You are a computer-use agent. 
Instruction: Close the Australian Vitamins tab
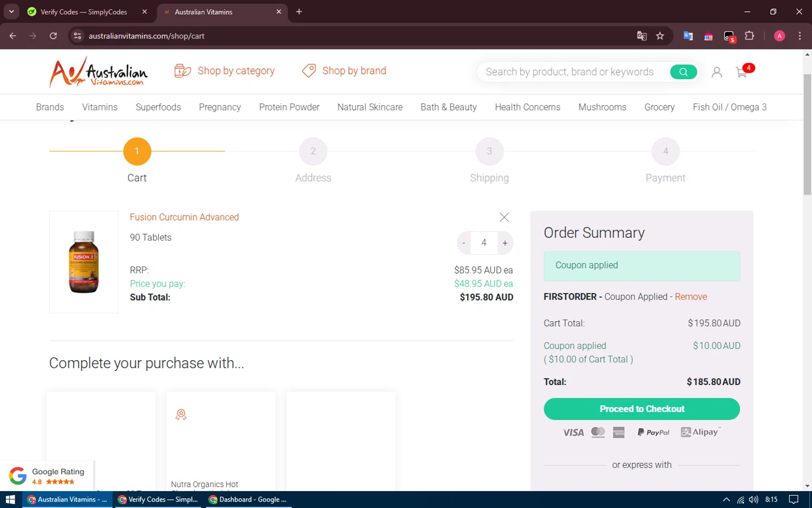point(279,12)
